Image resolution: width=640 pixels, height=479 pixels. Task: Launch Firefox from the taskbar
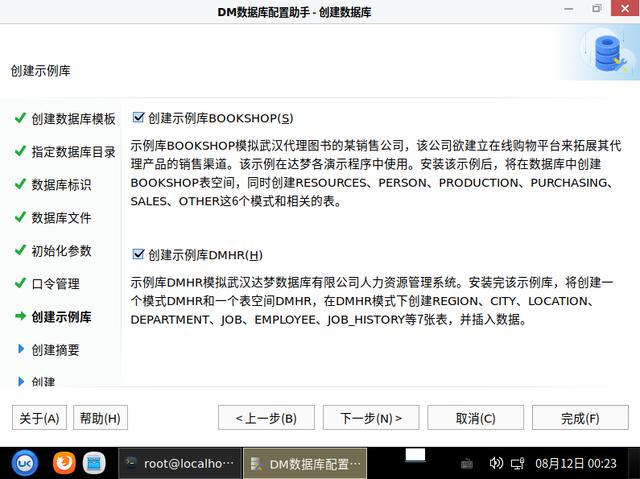pyautogui.click(x=64, y=463)
